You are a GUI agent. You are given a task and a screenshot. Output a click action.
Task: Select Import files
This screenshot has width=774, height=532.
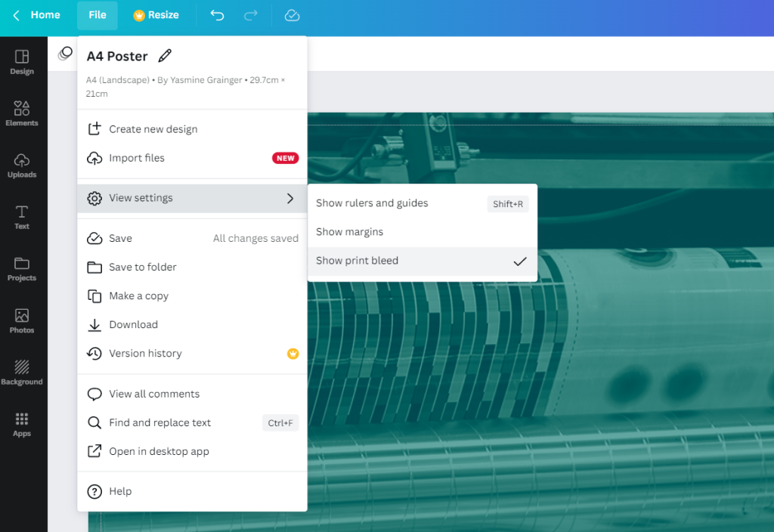(x=192, y=158)
